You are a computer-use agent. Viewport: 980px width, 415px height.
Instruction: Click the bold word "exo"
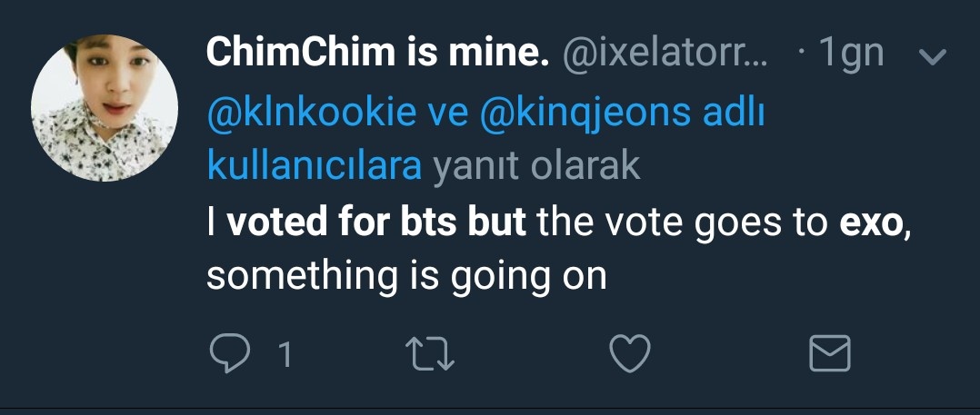[871, 222]
